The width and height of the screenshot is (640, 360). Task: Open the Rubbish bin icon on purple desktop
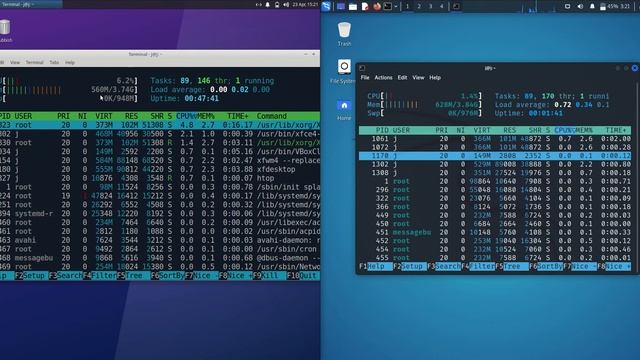click(5, 31)
